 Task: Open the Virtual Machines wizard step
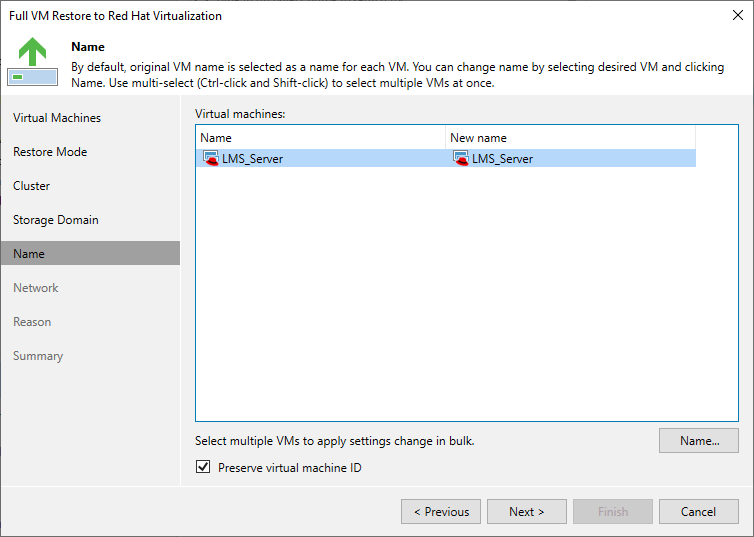57,118
